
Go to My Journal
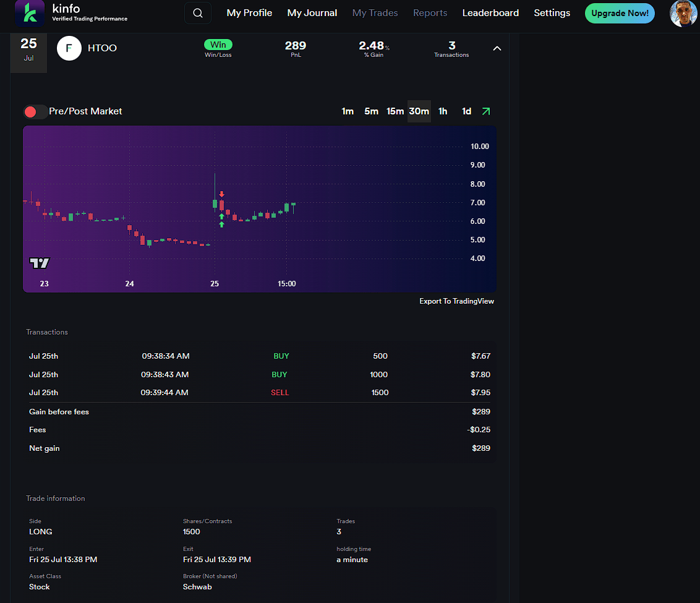pos(312,13)
